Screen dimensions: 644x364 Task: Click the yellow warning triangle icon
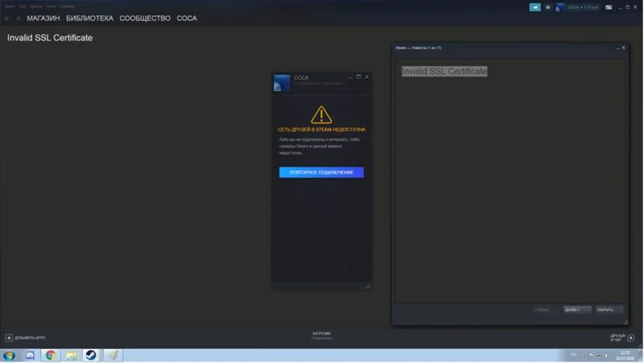[x=321, y=114]
